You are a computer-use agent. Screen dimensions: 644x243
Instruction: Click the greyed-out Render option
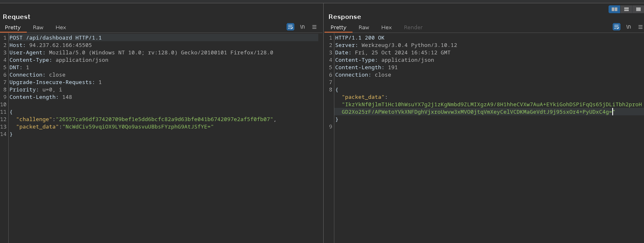pyautogui.click(x=413, y=27)
